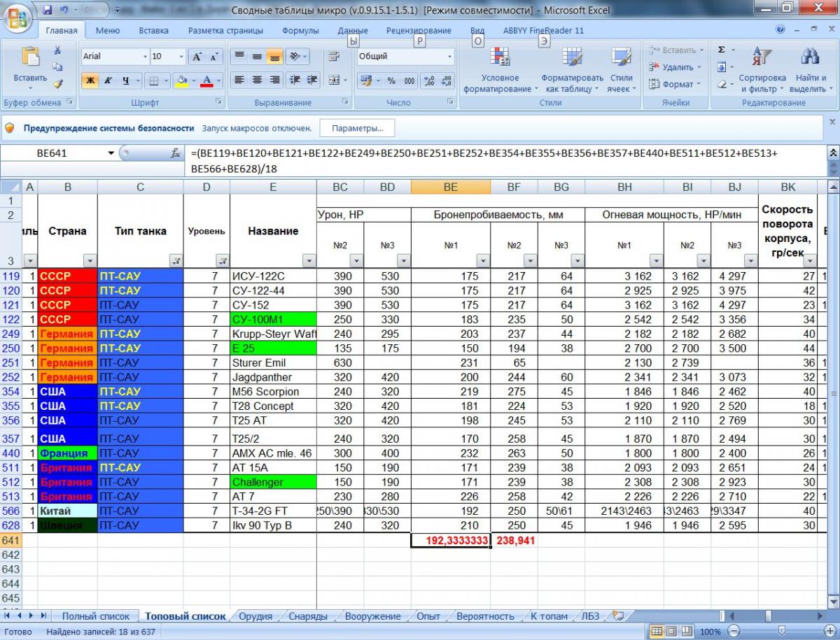
Task: Open filter dropdown in Страна column
Action: pyautogui.click(x=89, y=260)
